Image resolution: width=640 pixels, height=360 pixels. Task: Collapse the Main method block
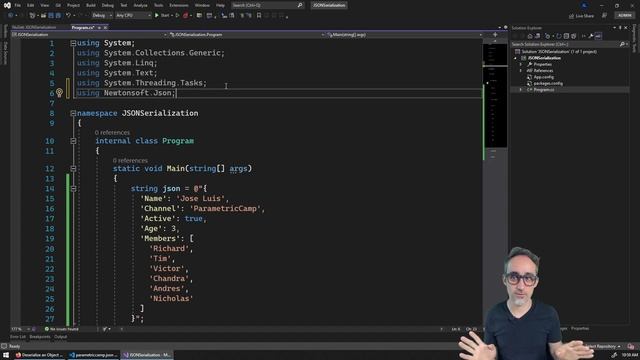tap(73, 169)
